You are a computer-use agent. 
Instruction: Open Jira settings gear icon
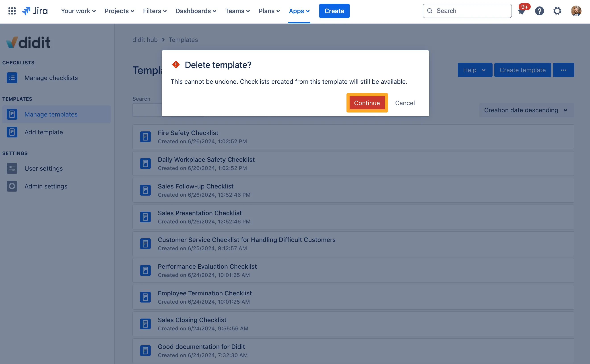pyautogui.click(x=557, y=11)
